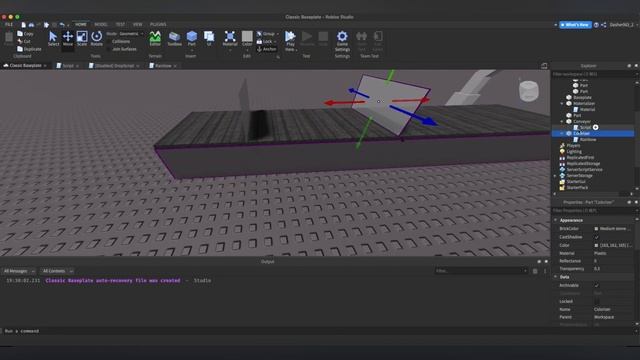Click the new file icon in quick access bar
The width and height of the screenshot is (640, 360).
coord(24,25)
